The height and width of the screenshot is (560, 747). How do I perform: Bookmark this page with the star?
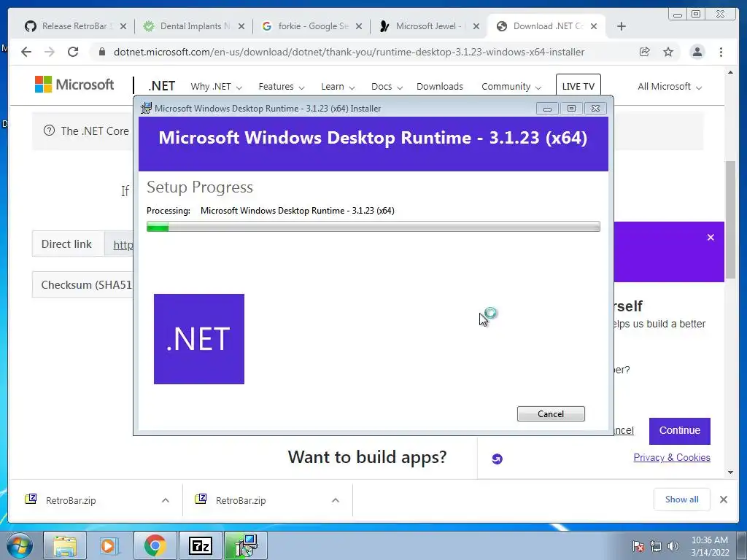click(668, 52)
